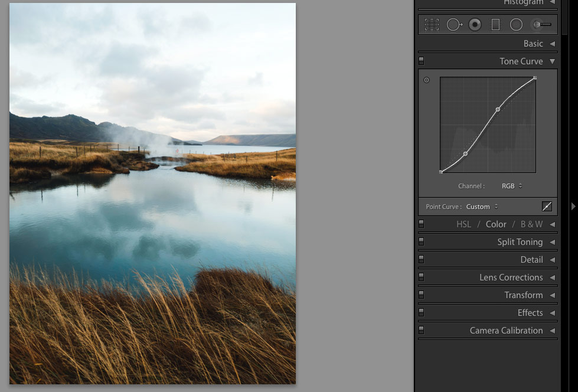The width and height of the screenshot is (578, 392).
Task: Select the Graduated Filter tool
Action: (497, 24)
